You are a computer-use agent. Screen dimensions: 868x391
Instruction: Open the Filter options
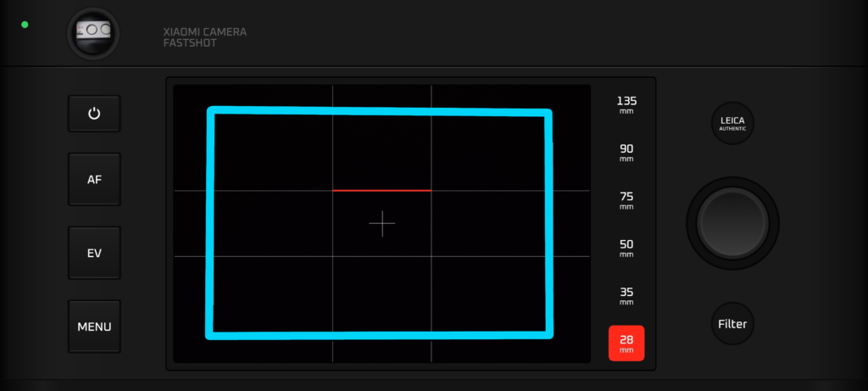pos(732,324)
